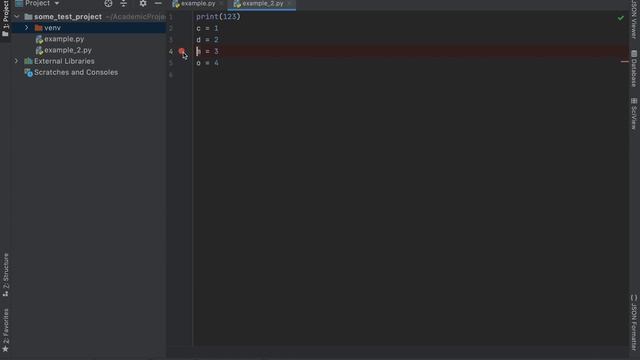Open the JSON Formatter tool window
The image size is (640, 360).
634,322
